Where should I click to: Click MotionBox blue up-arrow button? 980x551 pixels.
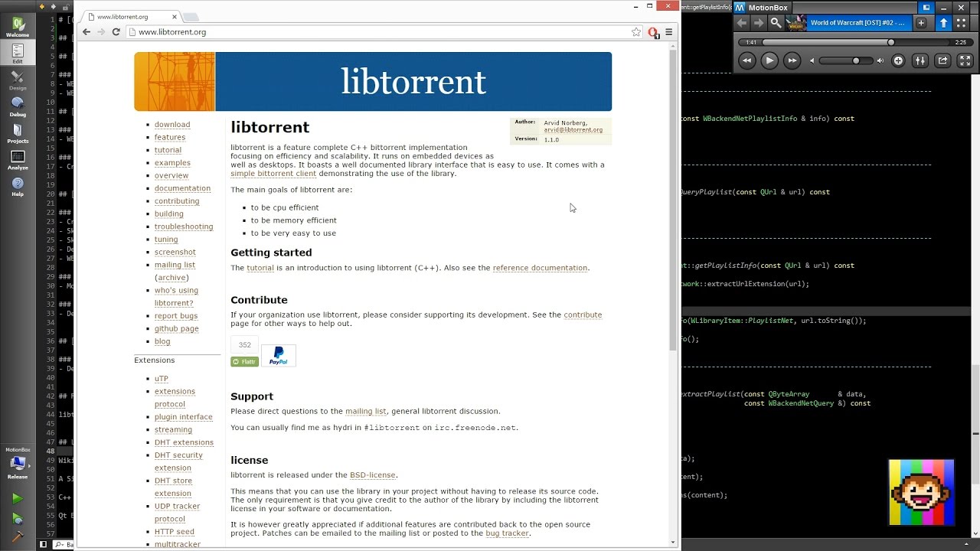pos(944,23)
